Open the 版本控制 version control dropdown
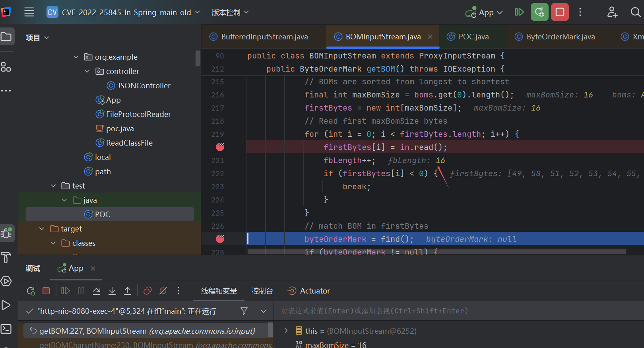The image size is (644, 348). (x=230, y=12)
